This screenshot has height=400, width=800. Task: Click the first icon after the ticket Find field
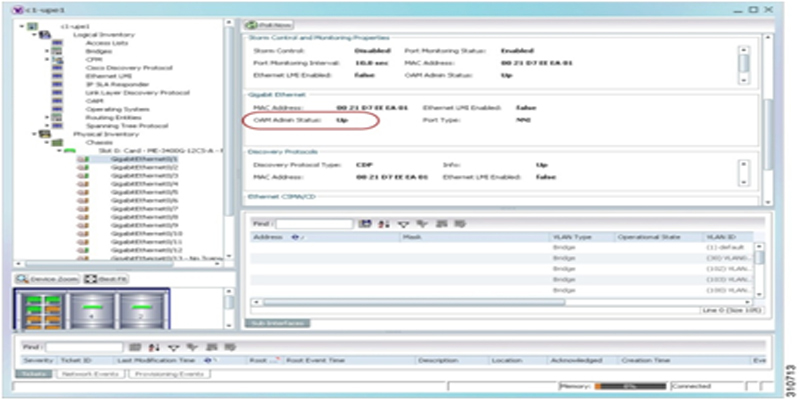[136, 346]
